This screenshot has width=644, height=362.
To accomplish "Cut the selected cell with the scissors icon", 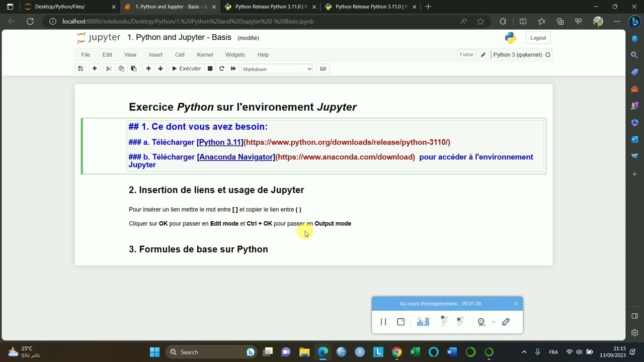I will pos(109,69).
